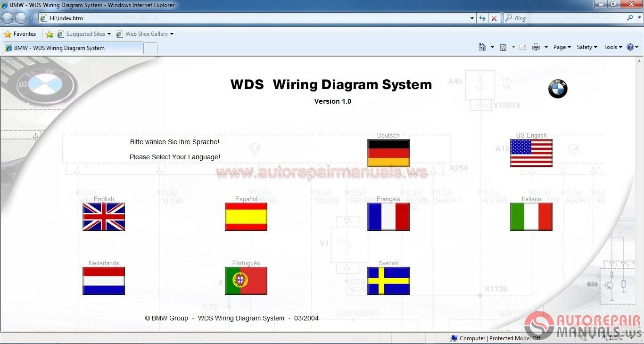This screenshot has height=344, width=644.
Task: Click the Nederlands language label
Action: [104, 263]
